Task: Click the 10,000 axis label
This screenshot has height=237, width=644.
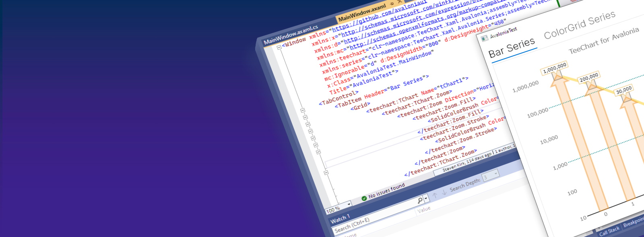Action: (x=549, y=139)
